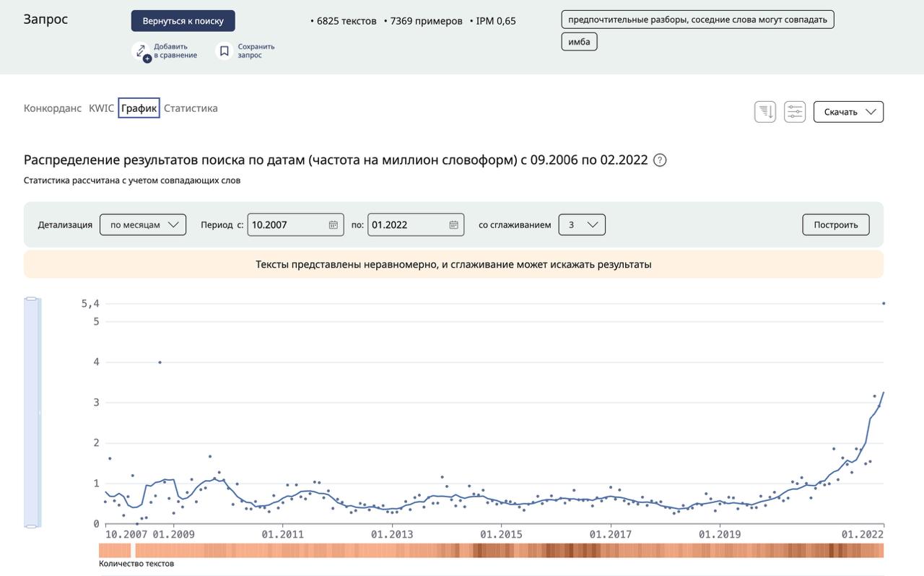
Task: Click the 6825 текстов count
Action: click(x=346, y=21)
